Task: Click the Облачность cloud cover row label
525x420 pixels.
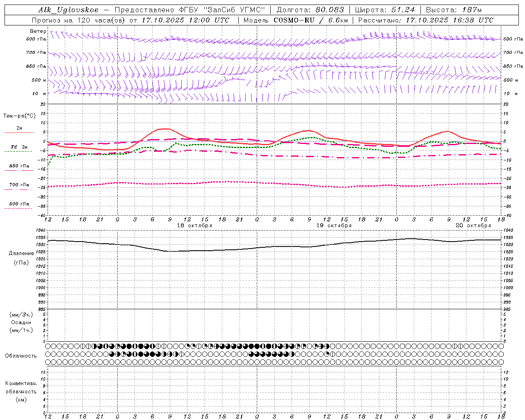Action: click(x=21, y=356)
